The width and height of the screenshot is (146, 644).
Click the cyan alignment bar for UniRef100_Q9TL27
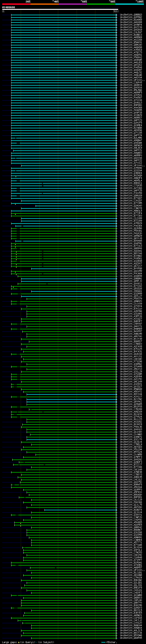69,296
